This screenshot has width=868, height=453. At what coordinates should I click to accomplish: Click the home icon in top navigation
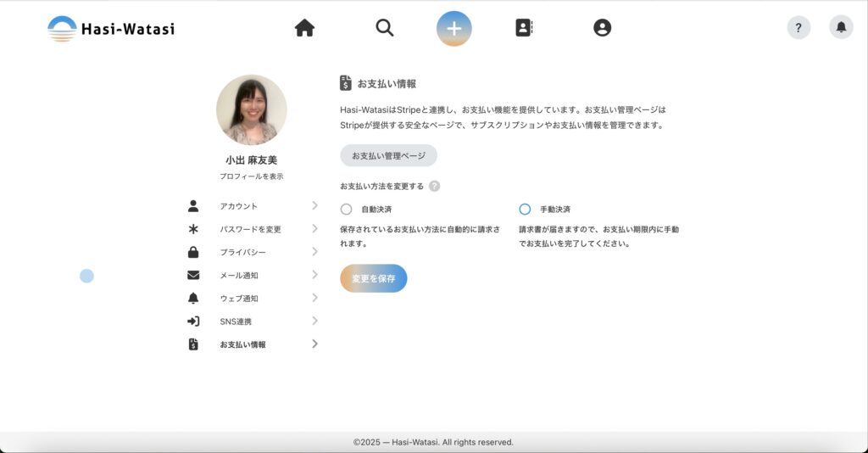(304, 28)
